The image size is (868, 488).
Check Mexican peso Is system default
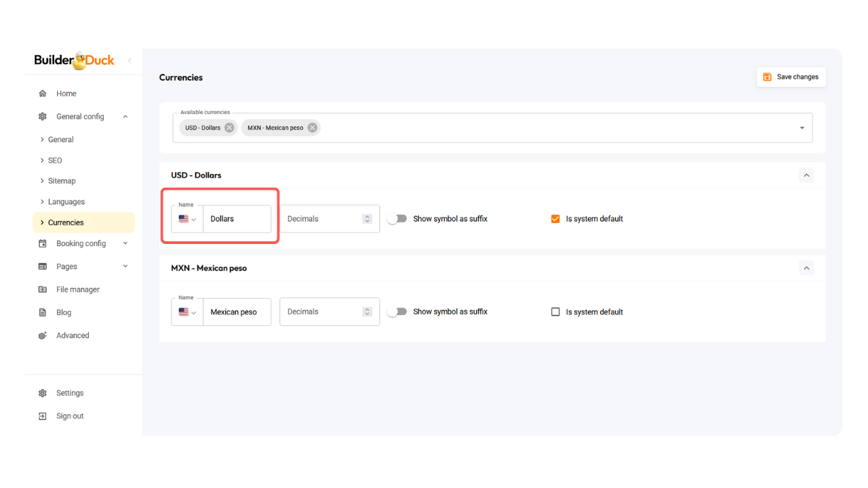click(x=555, y=312)
